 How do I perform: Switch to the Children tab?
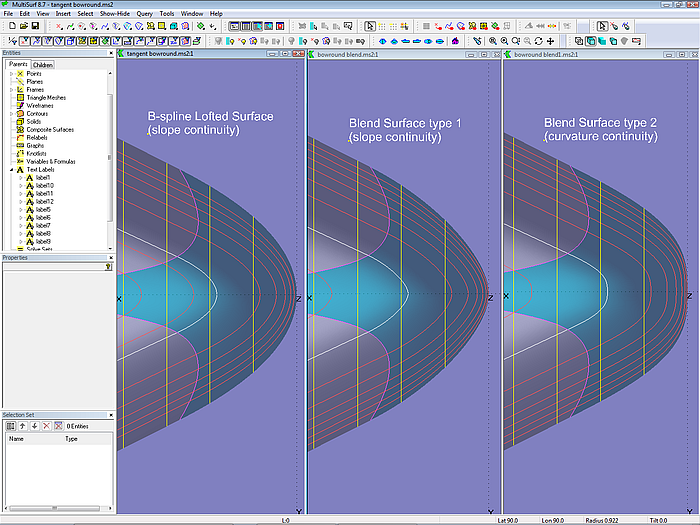[x=43, y=65]
